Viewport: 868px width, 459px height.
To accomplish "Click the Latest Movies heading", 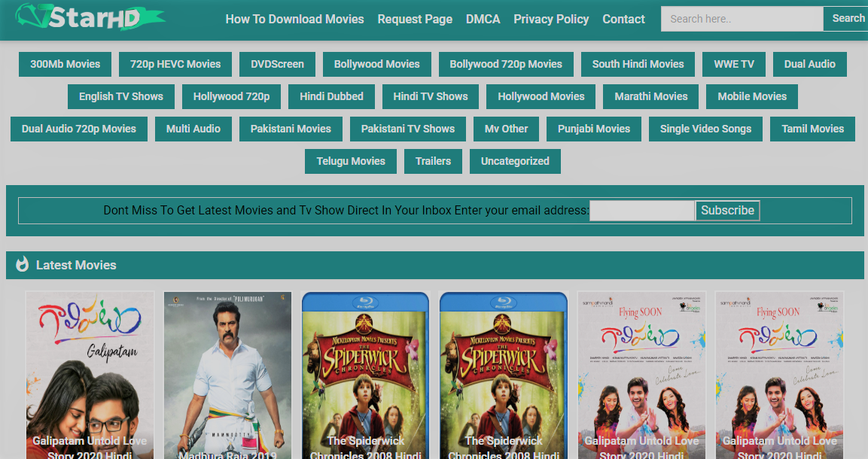I will (x=76, y=265).
